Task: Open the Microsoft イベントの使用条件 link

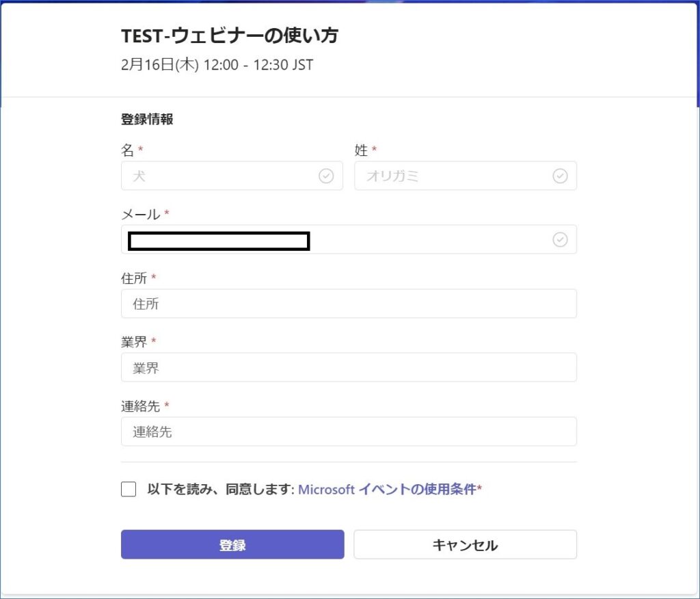Action: tap(388, 489)
